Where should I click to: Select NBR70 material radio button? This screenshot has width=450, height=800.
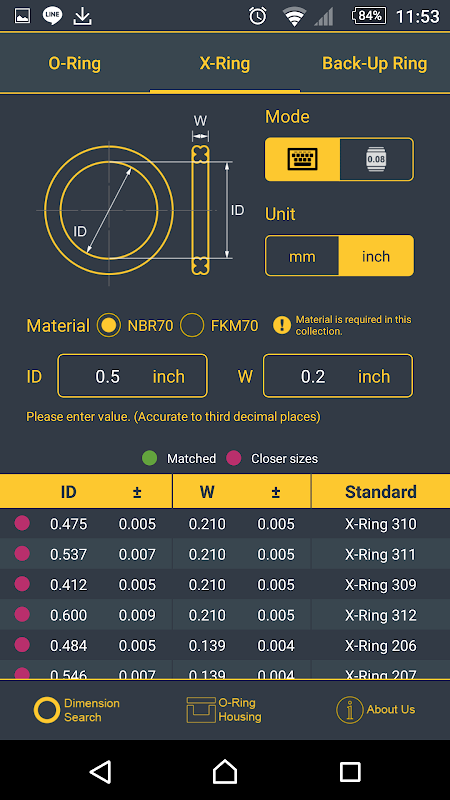click(109, 326)
